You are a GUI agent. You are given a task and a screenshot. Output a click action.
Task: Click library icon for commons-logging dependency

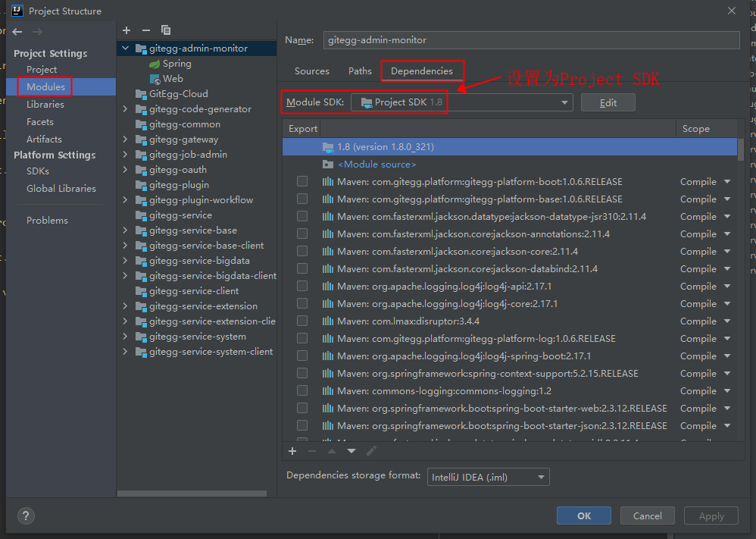328,391
